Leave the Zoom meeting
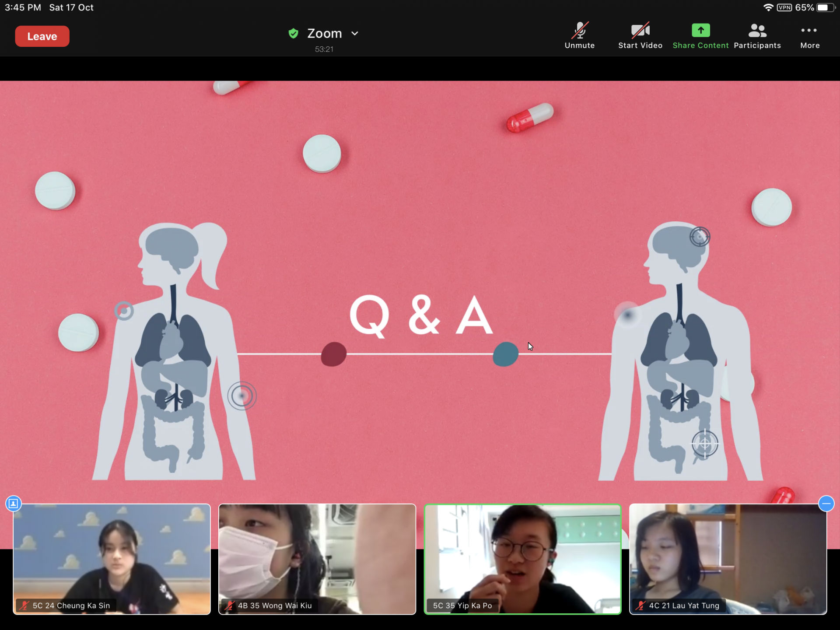Screen dimensions: 840x630 (42, 36)
